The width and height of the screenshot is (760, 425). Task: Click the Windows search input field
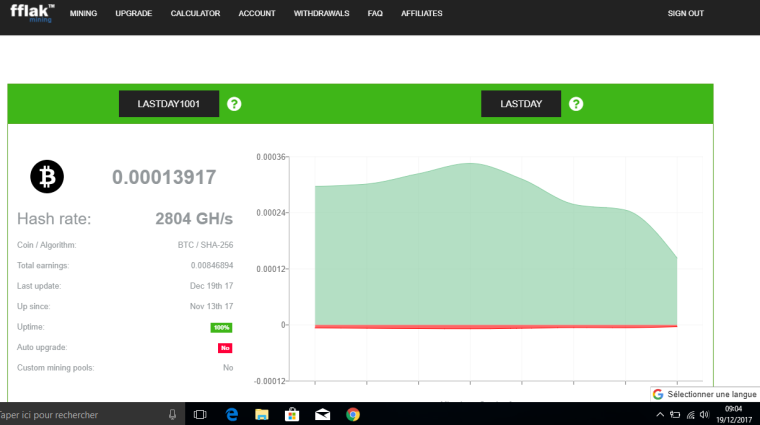coord(80,414)
